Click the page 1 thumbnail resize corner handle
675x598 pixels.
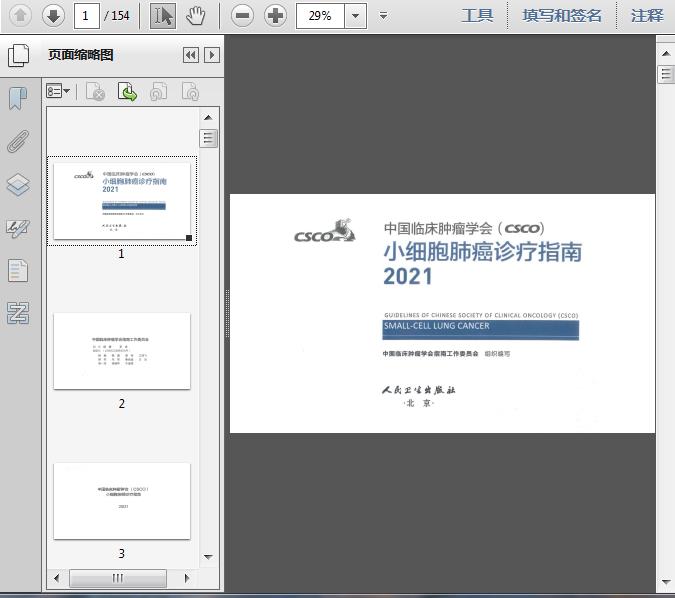tap(189, 238)
